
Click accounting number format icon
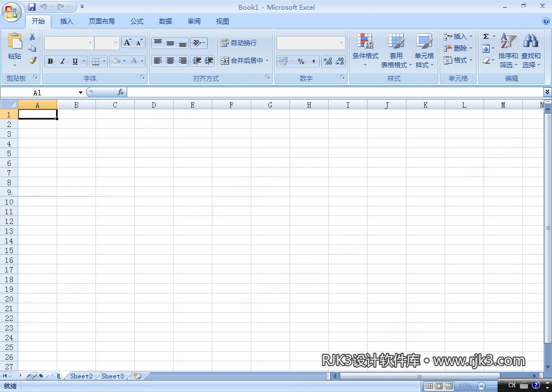[282, 61]
